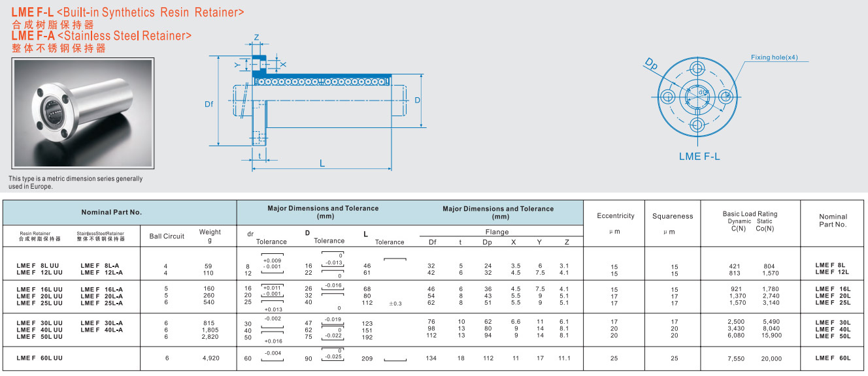This screenshot has width=868, height=376.
Task: Click the 'Ball Circuit' column header
Action: pos(167,236)
